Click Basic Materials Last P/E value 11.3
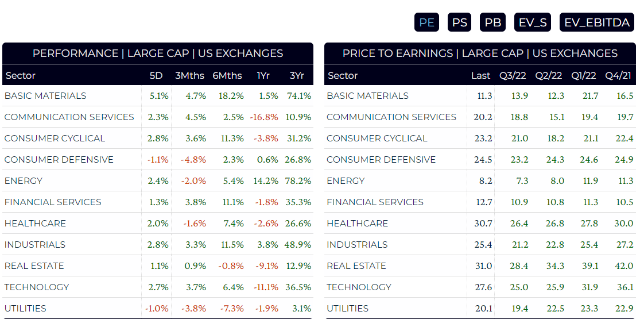The height and width of the screenshot is (327, 644). pos(484,96)
